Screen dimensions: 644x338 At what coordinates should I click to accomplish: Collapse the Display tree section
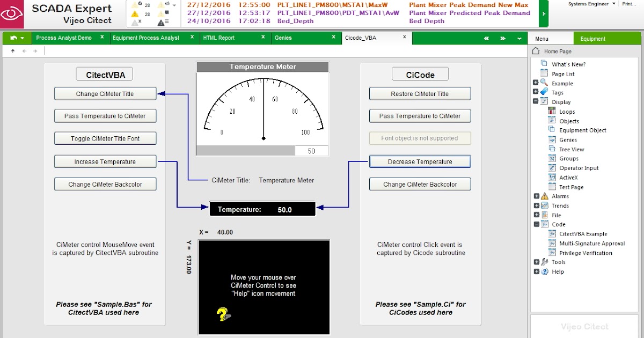pyautogui.click(x=536, y=101)
